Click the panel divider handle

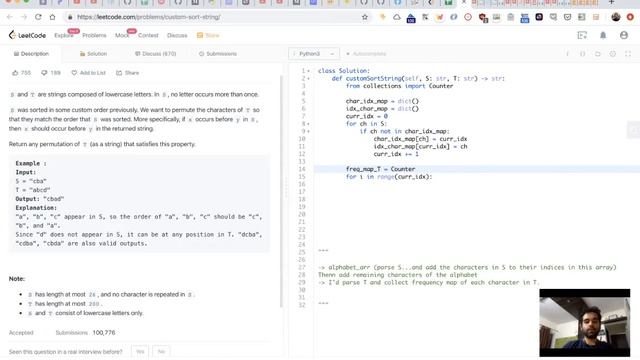click(x=286, y=188)
